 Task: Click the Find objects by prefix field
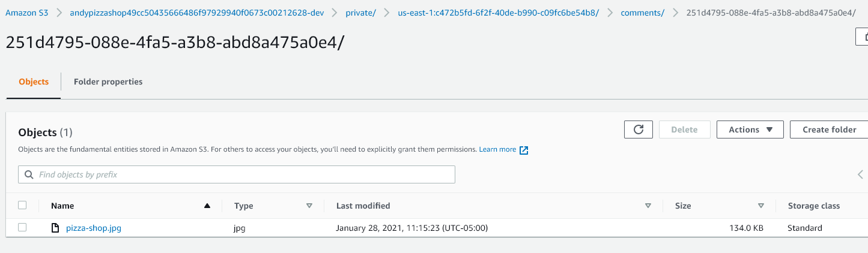click(x=240, y=175)
